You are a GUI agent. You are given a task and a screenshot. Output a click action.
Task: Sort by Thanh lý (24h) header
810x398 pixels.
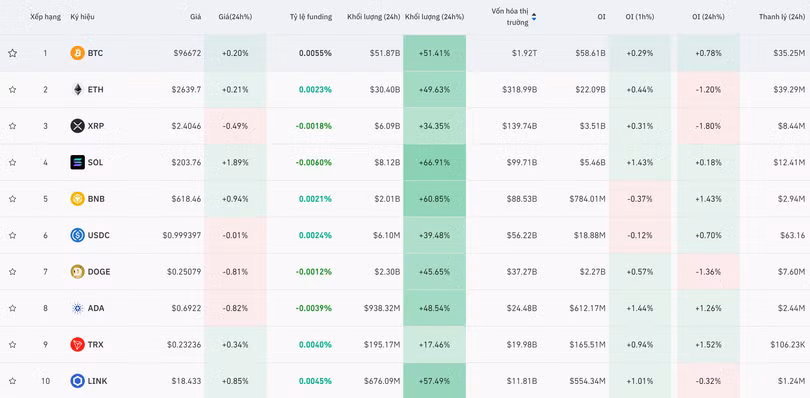click(x=782, y=17)
